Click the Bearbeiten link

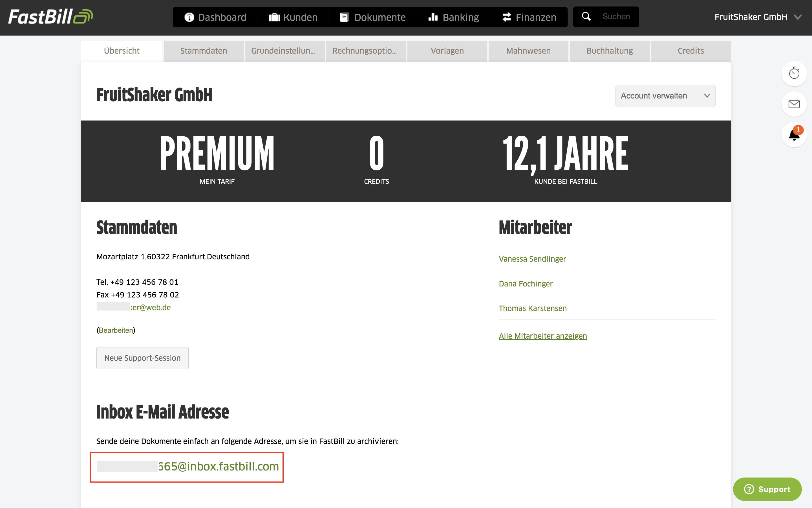pos(116,330)
